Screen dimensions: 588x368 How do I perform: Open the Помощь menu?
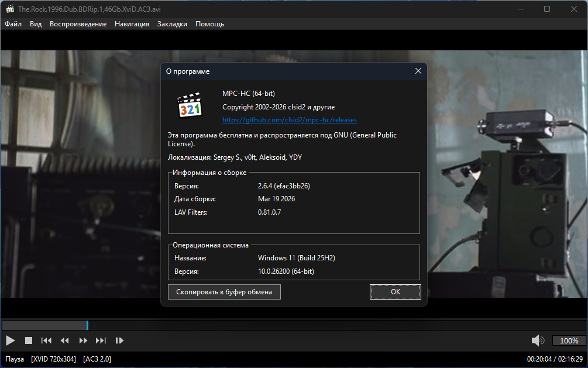tap(209, 24)
